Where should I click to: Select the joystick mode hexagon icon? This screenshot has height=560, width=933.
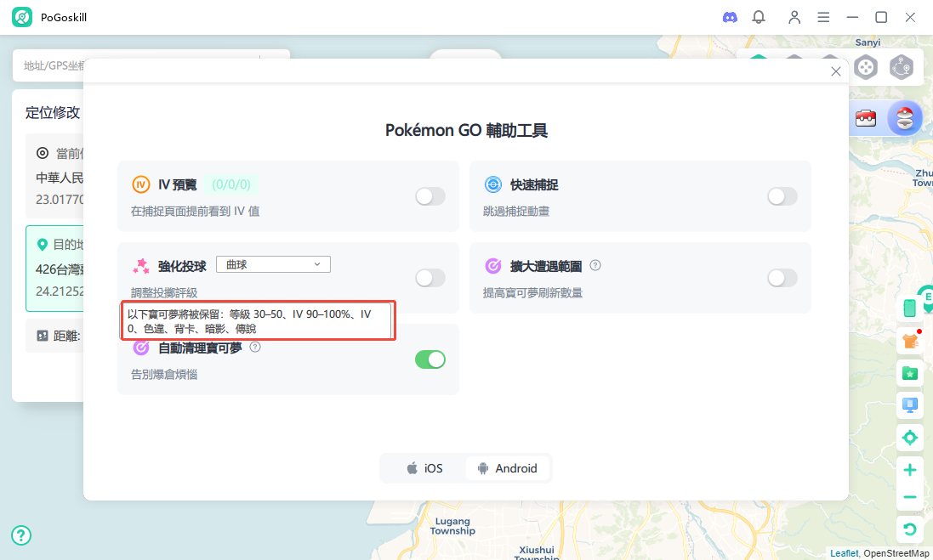[866, 67]
